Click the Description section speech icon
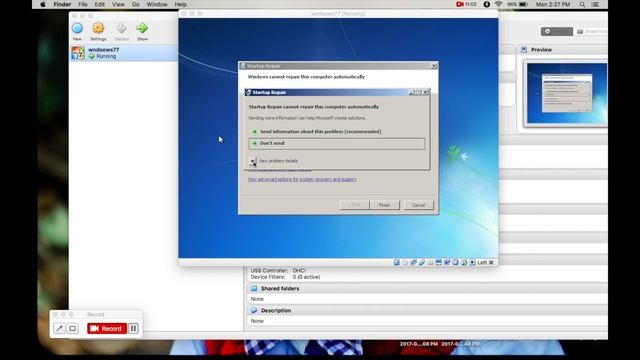 click(x=254, y=311)
